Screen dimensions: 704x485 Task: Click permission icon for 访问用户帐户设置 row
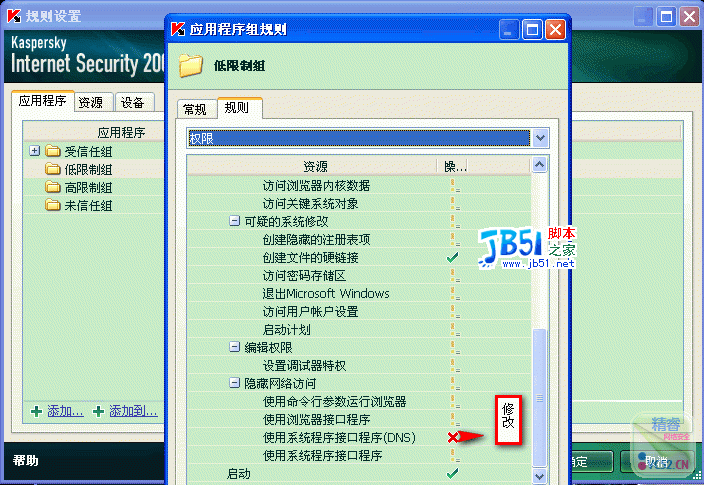pos(455,311)
